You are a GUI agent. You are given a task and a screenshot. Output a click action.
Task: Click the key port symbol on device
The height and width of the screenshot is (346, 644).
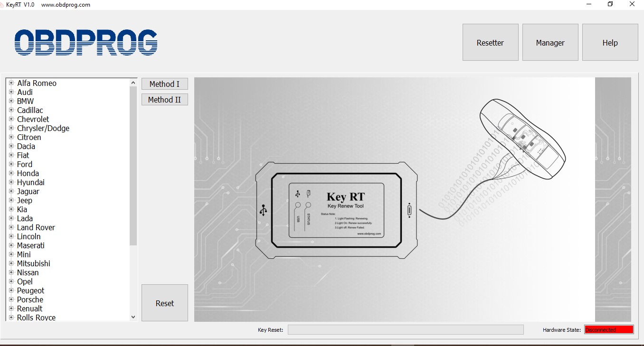[409, 210]
